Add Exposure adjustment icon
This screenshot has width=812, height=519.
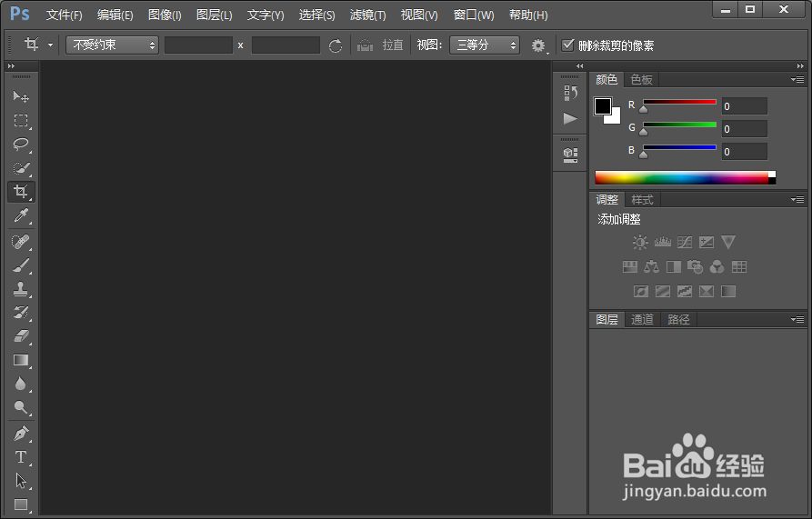point(707,242)
